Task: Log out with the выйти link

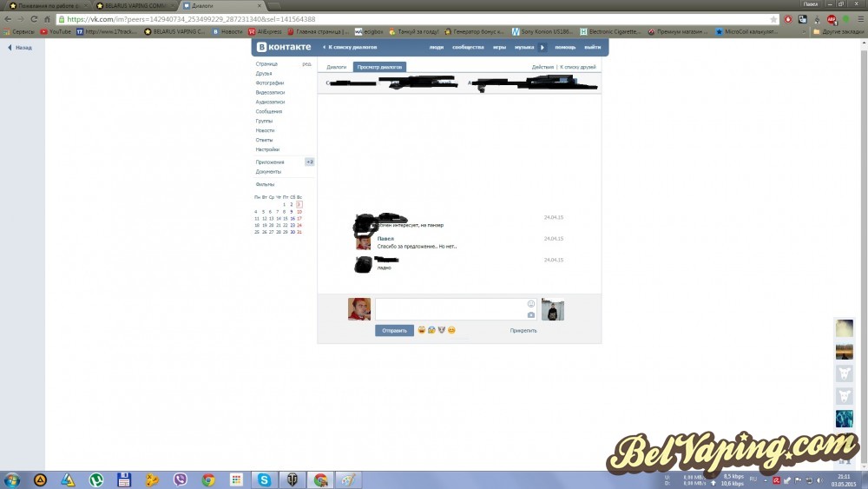Action: click(592, 47)
